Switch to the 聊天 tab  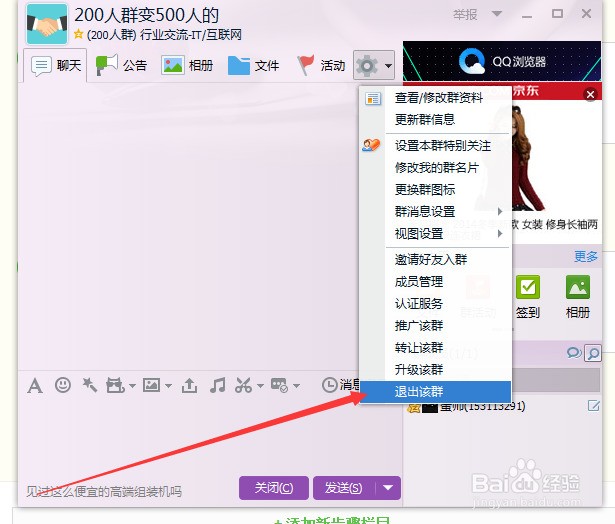point(56,65)
